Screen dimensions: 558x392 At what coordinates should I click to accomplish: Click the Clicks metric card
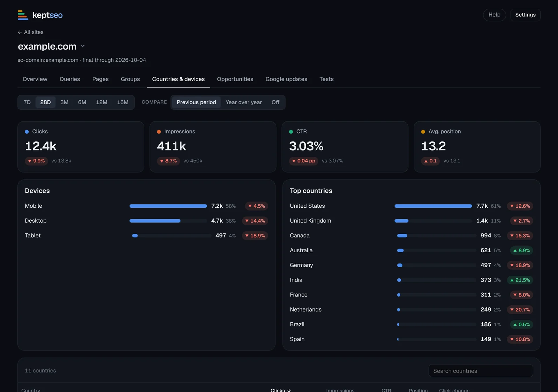pyautogui.click(x=81, y=147)
